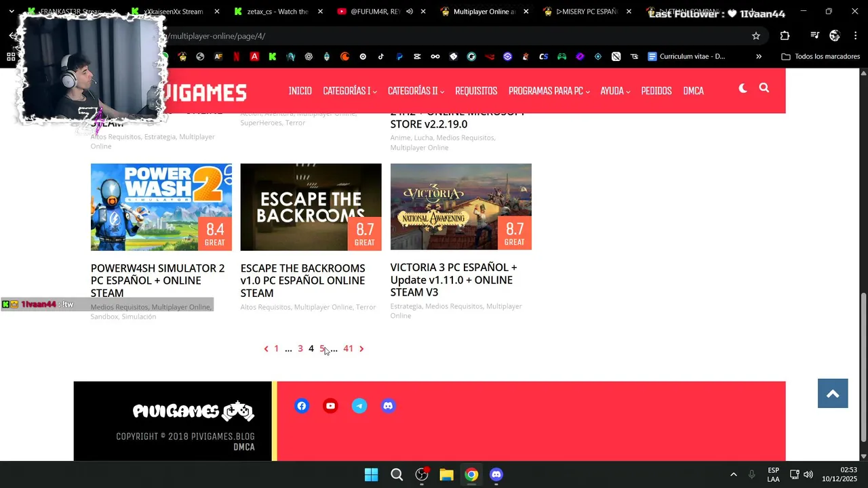Open the Windows Start button
This screenshot has width=868, height=488.
click(x=371, y=474)
